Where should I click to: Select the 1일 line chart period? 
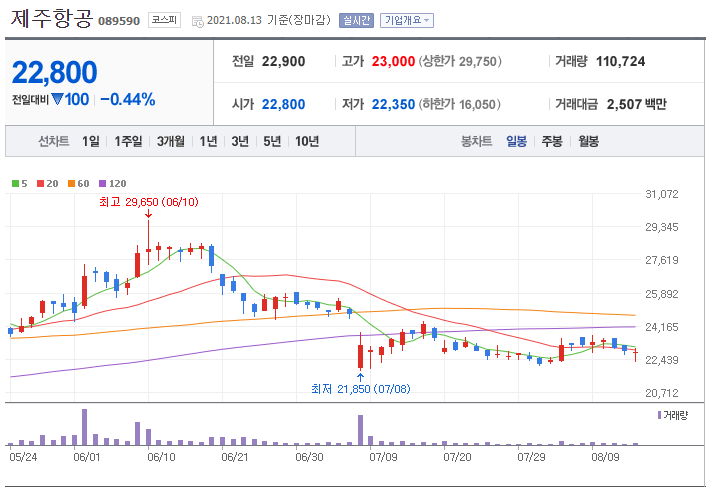pos(91,141)
